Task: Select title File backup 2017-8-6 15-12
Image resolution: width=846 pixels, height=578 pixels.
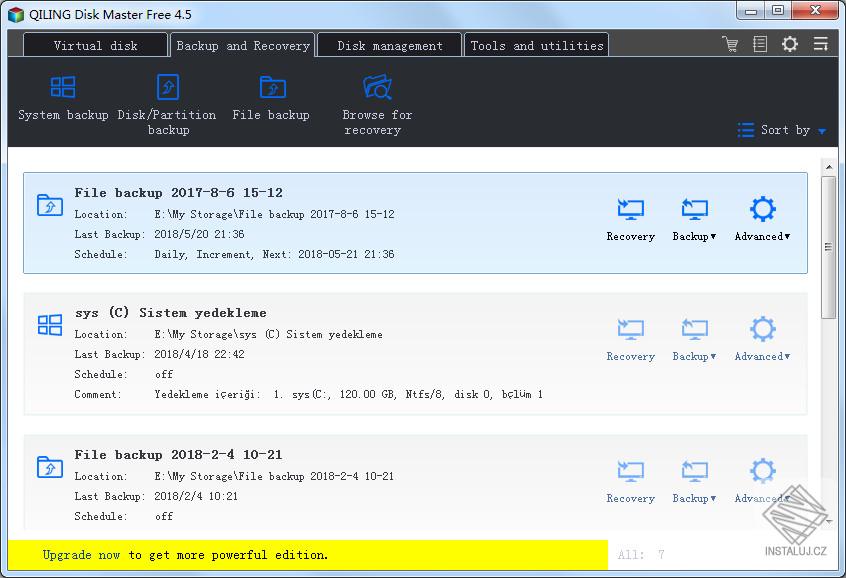Action: 179,193
